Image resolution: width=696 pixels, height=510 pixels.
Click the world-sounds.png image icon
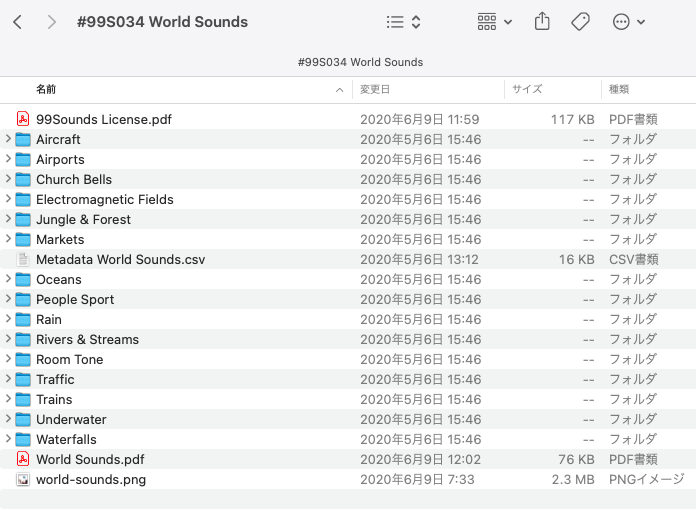[23, 479]
